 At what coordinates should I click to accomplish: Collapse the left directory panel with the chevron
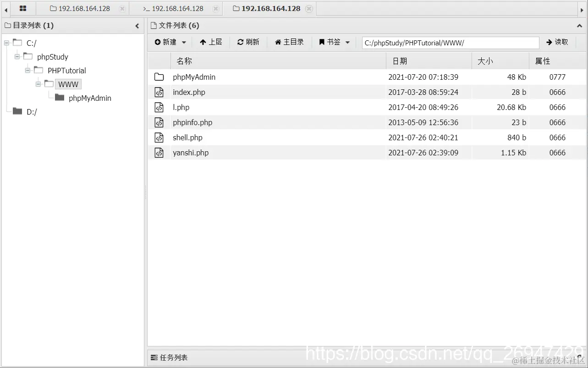pos(137,26)
